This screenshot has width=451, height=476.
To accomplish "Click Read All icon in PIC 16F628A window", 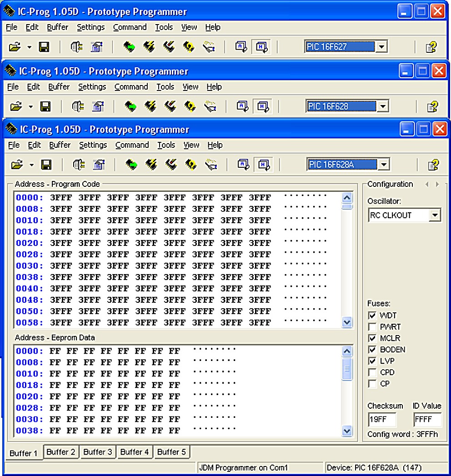I will coord(131,165).
